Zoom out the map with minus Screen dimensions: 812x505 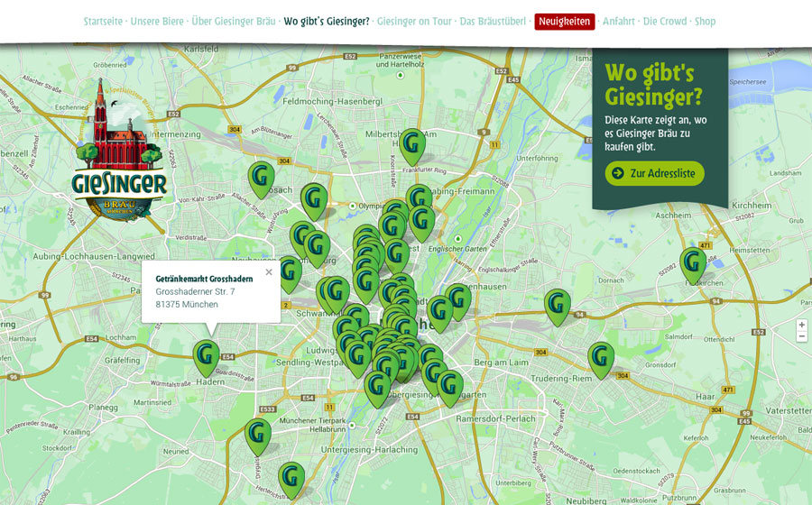tap(802, 336)
